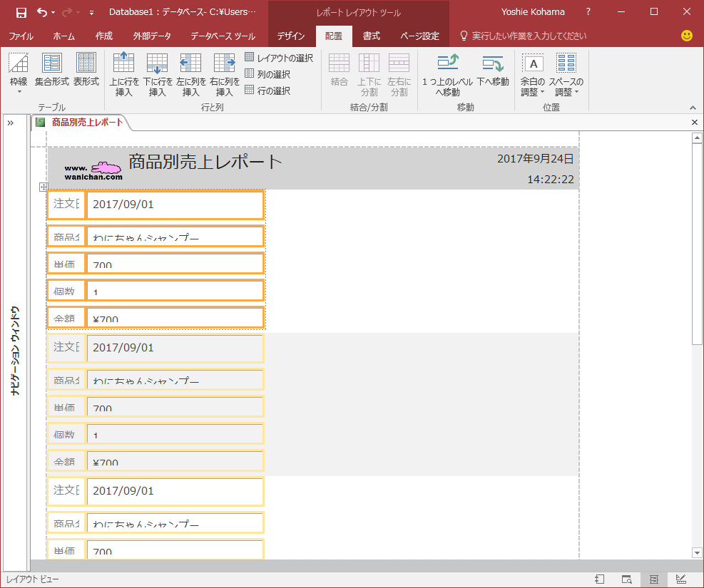The width and height of the screenshot is (704, 588).
Task: Click the vertical scrollbar down arrow
Action: tap(697, 552)
